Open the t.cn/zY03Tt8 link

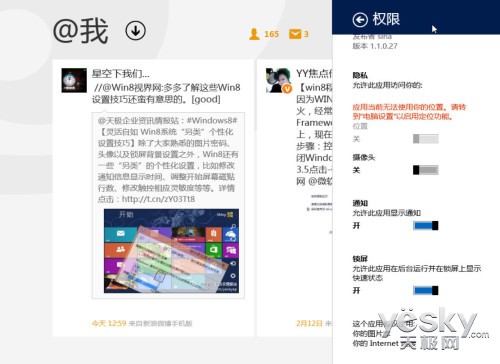[158, 199]
